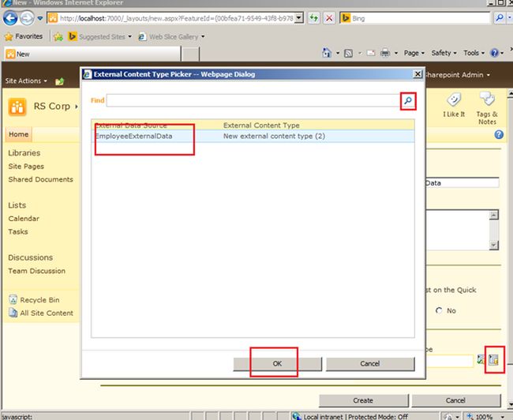Open the Sharepoint Admin user menu
Image resolution: width=513 pixels, height=420 pixels.
[x=458, y=75]
